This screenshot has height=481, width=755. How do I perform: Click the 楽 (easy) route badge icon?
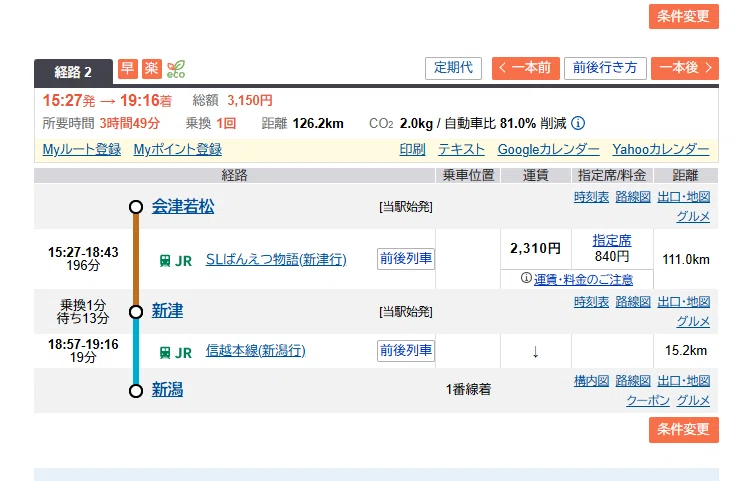pyautogui.click(x=151, y=69)
